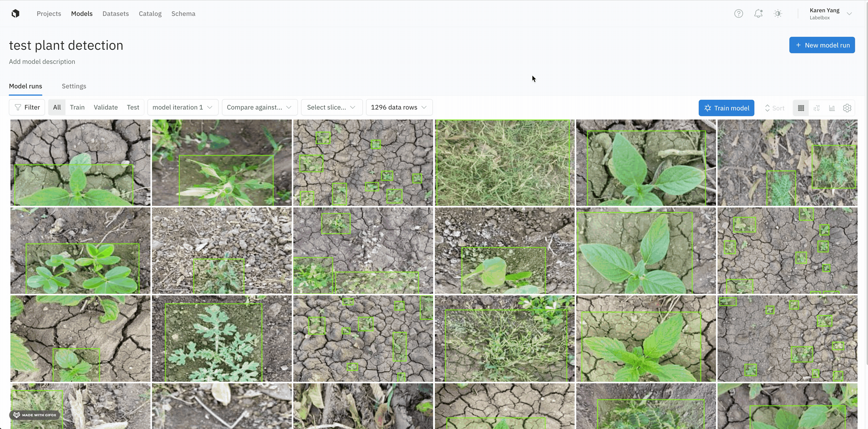This screenshot has width=868, height=429.
Task: Toggle light/dark theme sun icon
Action: [x=778, y=13]
